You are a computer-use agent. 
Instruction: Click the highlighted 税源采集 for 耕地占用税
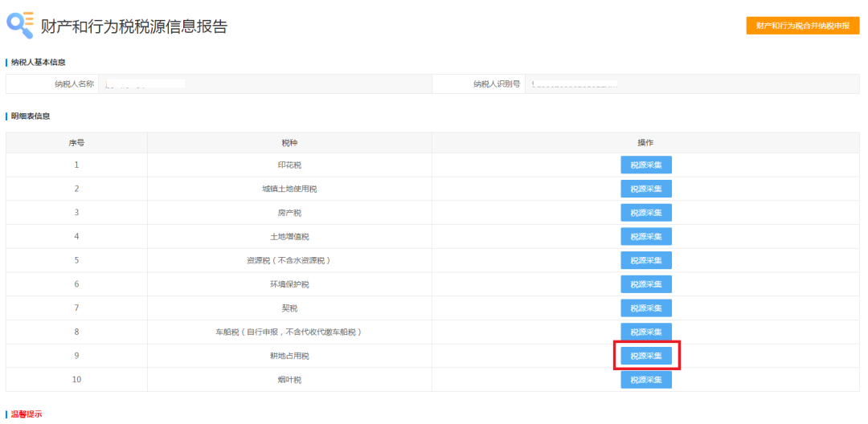645,356
